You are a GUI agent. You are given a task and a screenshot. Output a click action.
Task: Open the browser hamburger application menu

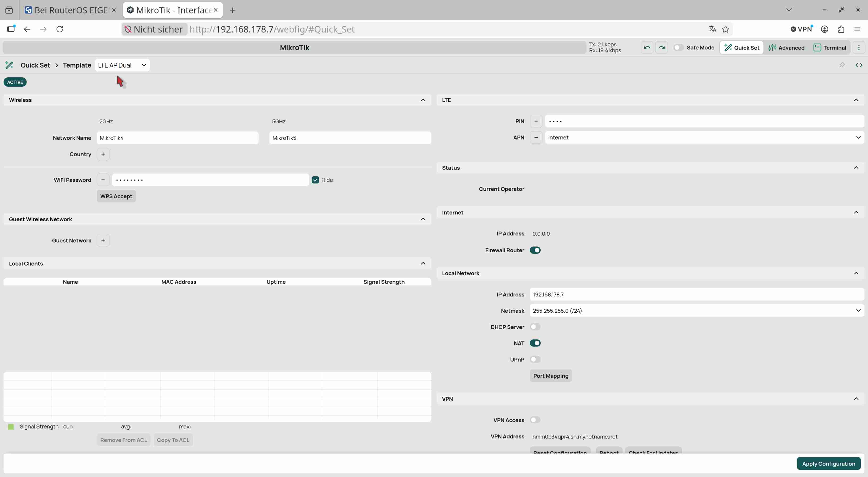point(857,29)
